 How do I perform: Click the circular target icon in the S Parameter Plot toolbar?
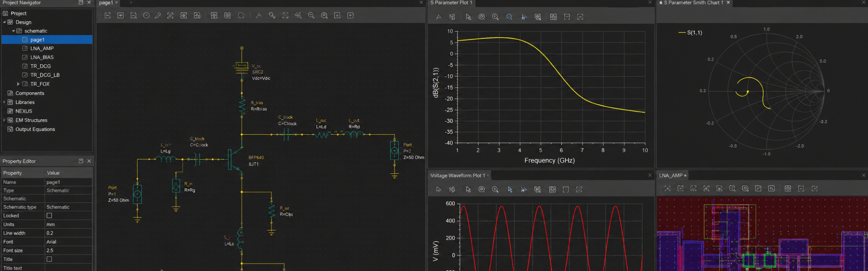coord(482,17)
